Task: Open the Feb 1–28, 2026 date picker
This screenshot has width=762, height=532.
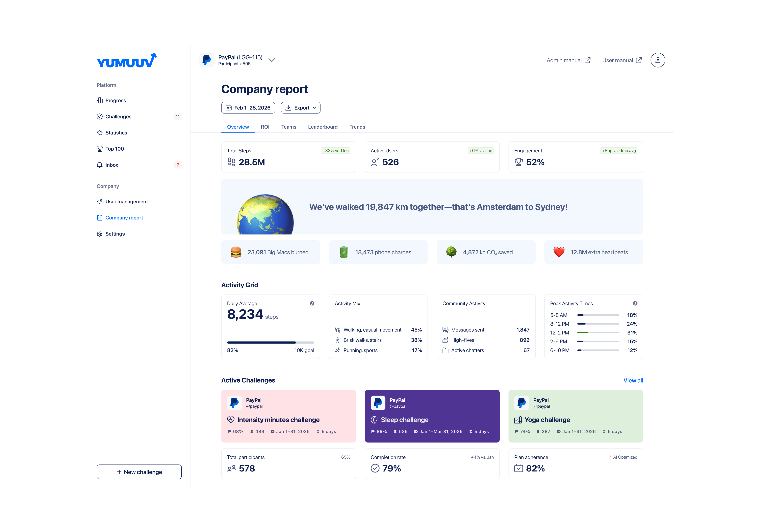Action: coord(248,108)
